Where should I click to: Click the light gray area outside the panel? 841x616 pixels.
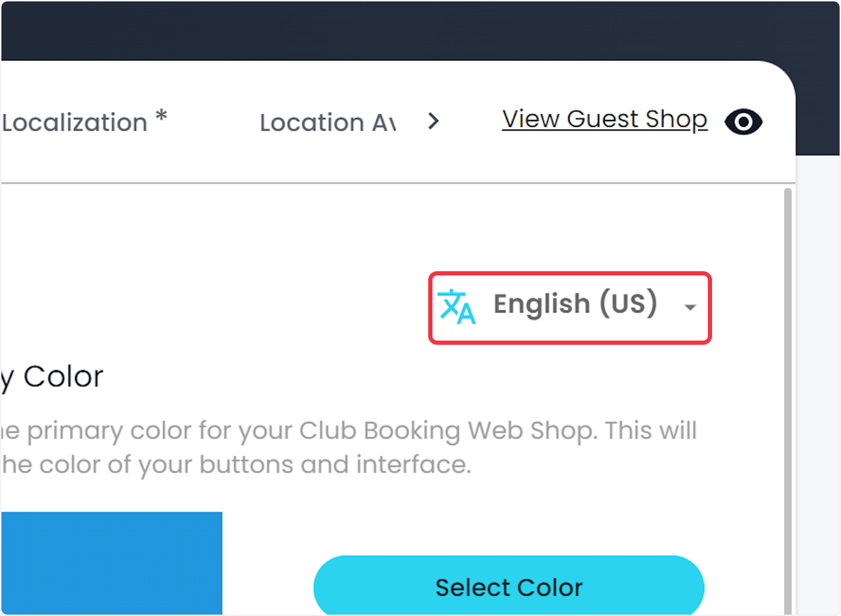819,385
